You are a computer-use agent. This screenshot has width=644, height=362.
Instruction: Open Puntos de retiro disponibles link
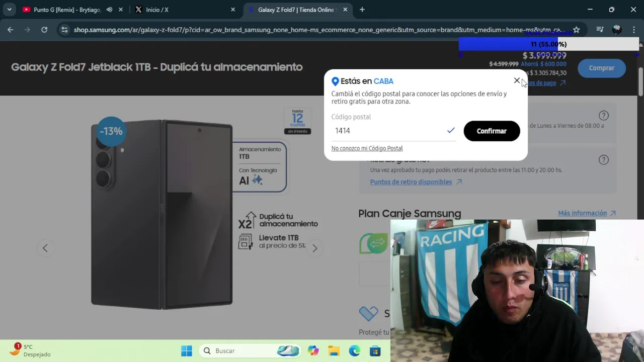pos(416,182)
